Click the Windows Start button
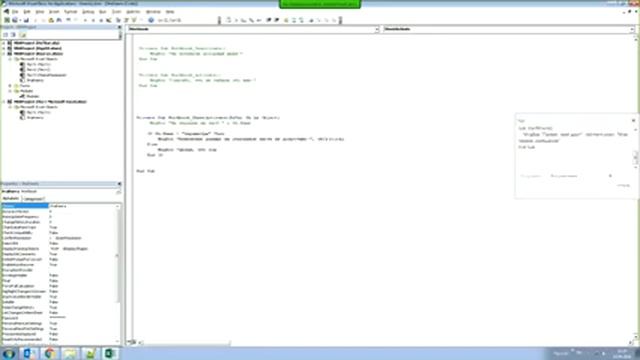This screenshot has height=360, width=640. point(8,353)
